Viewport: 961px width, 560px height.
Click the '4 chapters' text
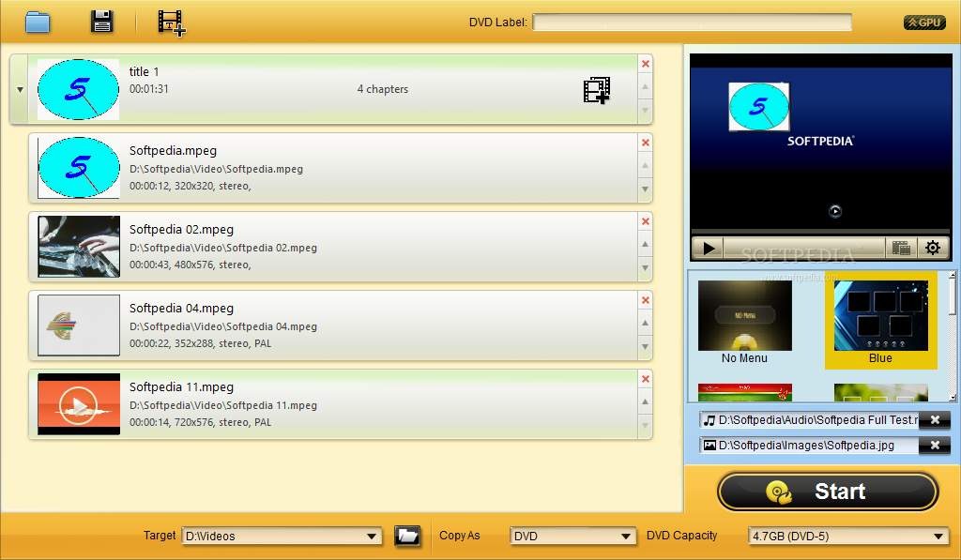click(383, 89)
